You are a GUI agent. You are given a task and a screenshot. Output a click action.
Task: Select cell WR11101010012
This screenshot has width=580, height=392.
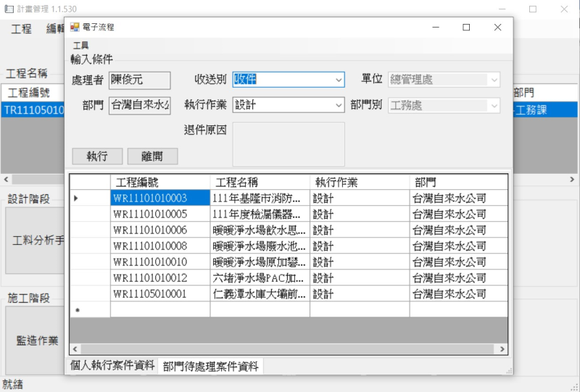click(160, 278)
